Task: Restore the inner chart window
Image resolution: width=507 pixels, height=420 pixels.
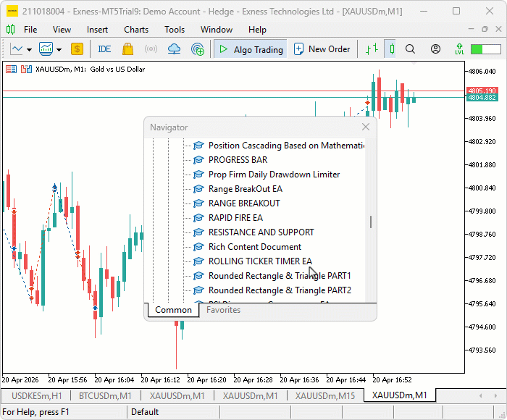Action: [x=485, y=29]
